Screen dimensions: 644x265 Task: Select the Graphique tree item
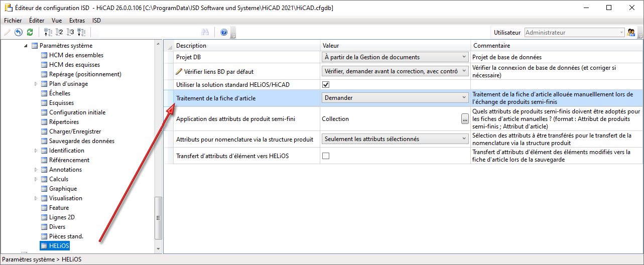click(x=63, y=189)
